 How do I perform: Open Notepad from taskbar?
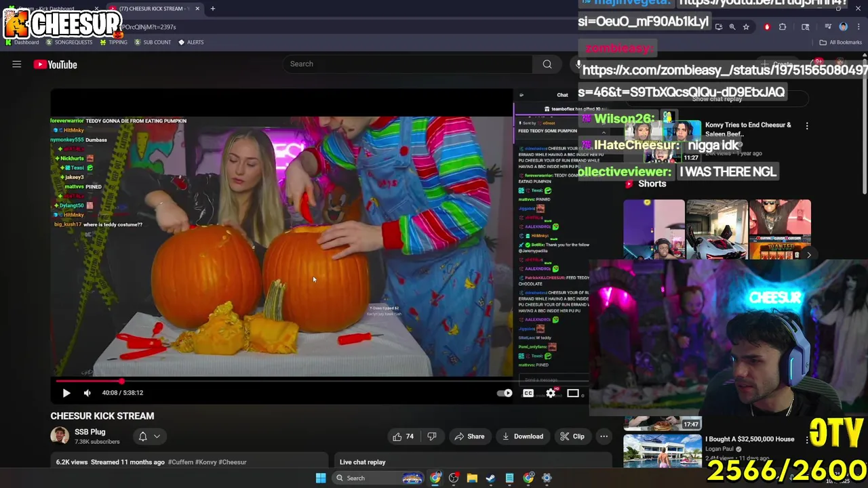point(509,478)
